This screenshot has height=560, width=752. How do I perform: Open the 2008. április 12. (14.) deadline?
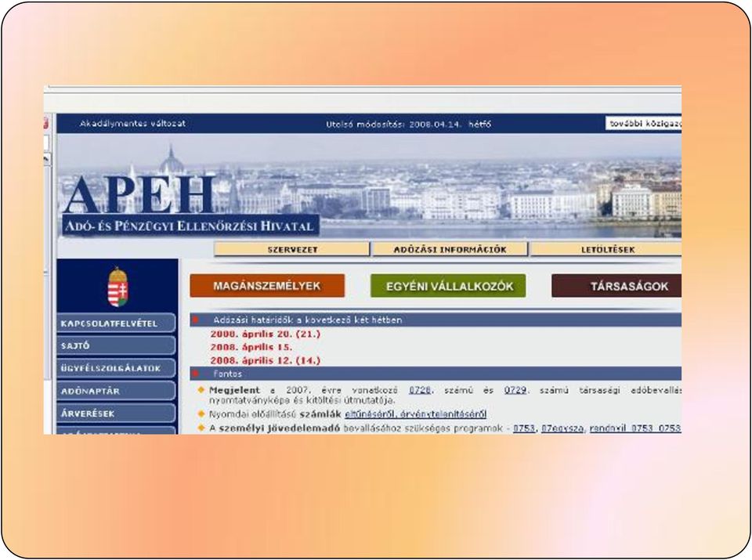[x=265, y=360]
